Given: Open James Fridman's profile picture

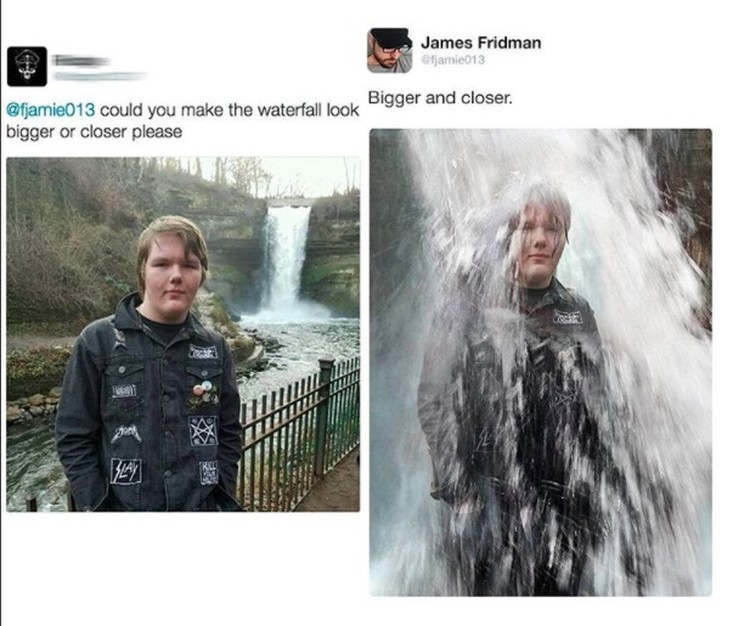Looking at the screenshot, I should 390,50.
